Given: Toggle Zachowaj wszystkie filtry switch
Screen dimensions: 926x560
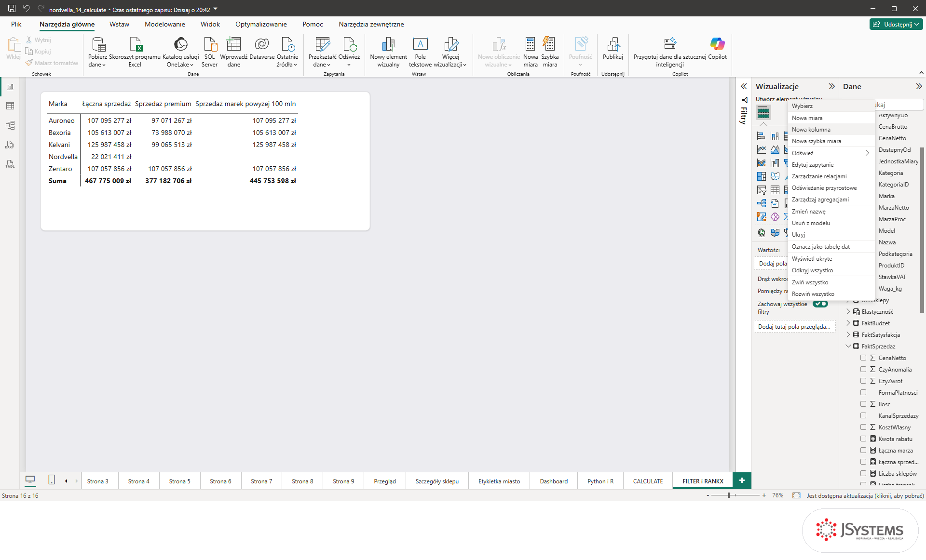Looking at the screenshot, I should click(820, 304).
